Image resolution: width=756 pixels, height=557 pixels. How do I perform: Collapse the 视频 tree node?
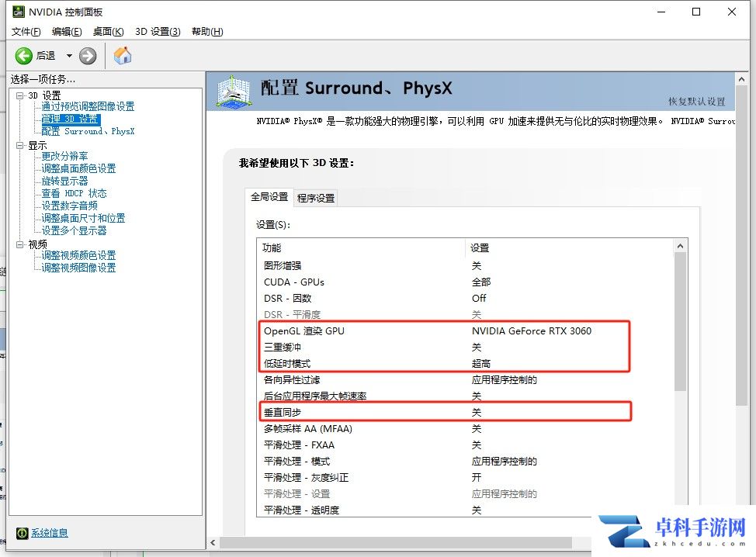pos(19,244)
